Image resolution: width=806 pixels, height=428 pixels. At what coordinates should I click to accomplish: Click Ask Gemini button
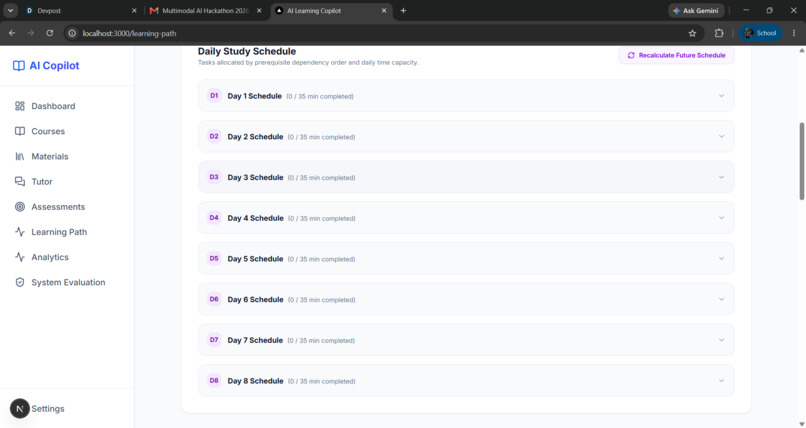[696, 10]
